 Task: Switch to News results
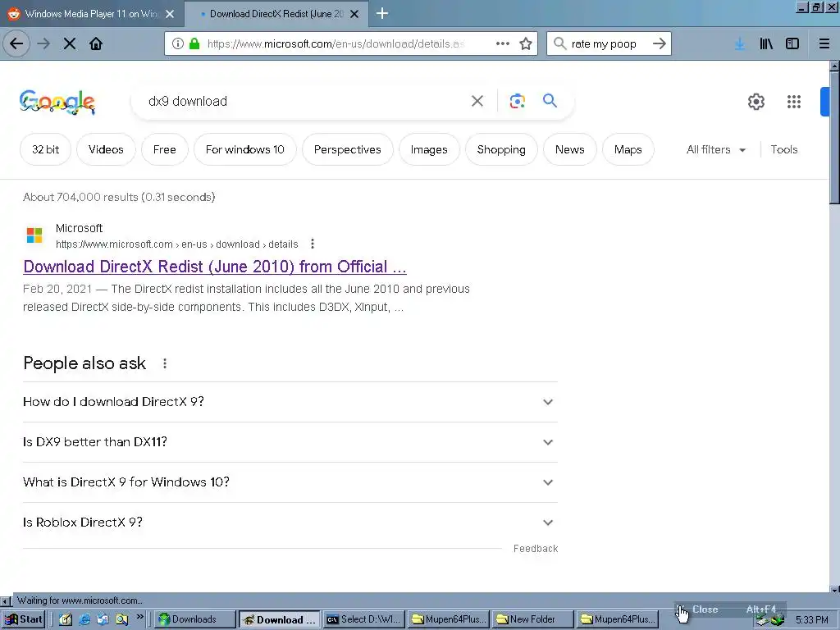570,149
